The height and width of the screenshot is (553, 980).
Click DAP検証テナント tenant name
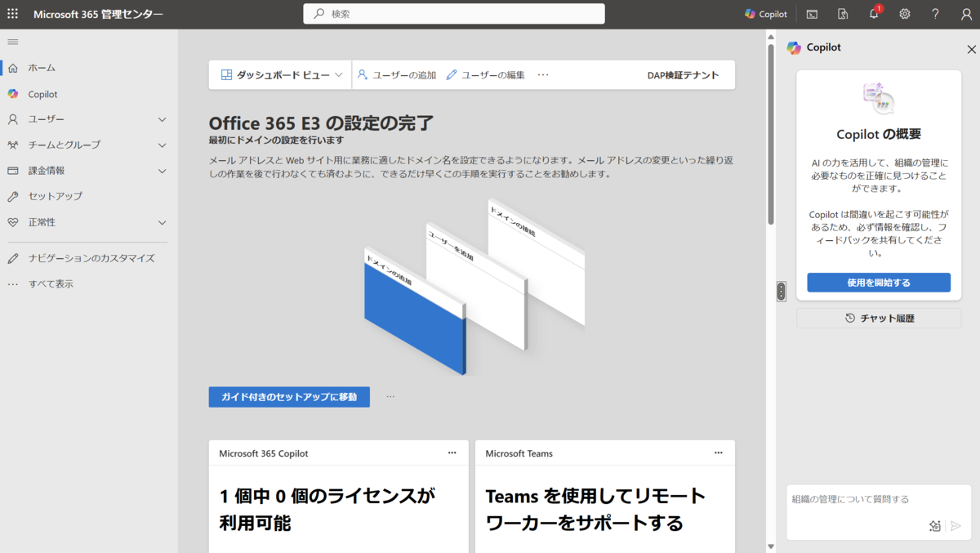click(683, 75)
